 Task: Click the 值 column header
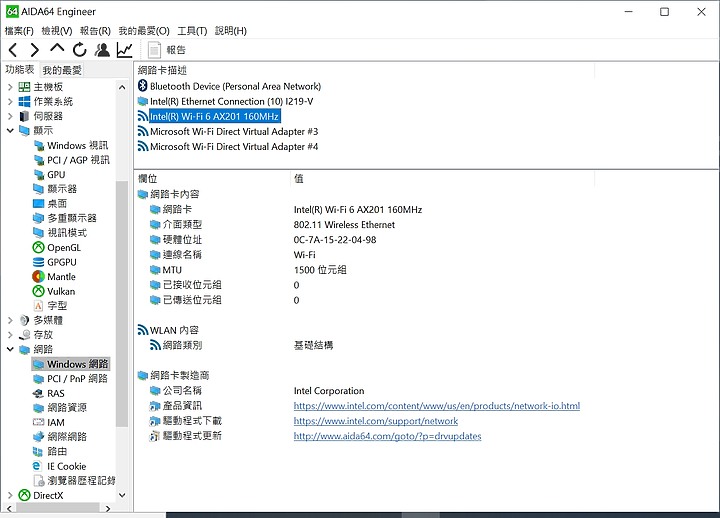[x=442, y=179]
